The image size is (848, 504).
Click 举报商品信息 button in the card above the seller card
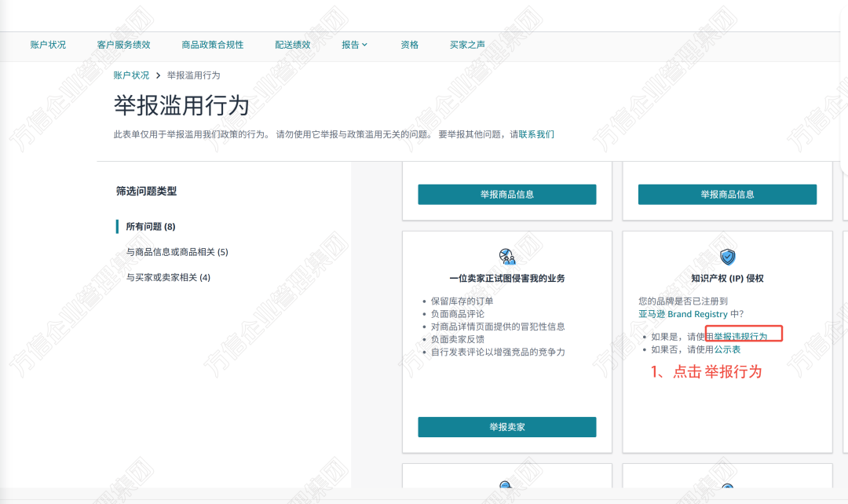tap(507, 195)
